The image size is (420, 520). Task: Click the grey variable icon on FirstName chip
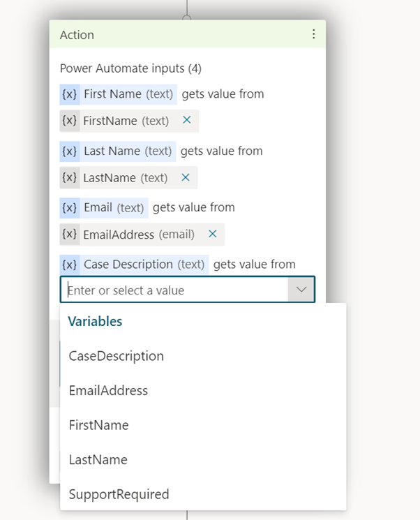coord(70,121)
